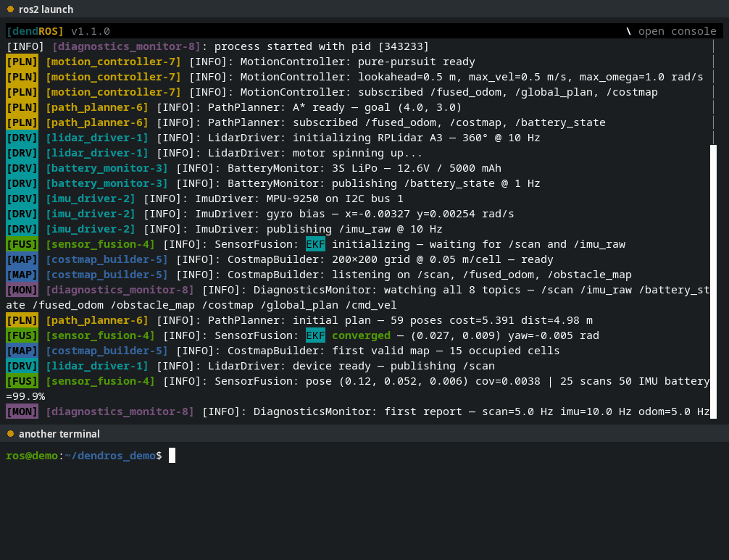The height and width of the screenshot is (560, 729).
Task: Click [diagnostics_monitor-8] on 'process started with pid' line
Action: (x=126, y=46)
